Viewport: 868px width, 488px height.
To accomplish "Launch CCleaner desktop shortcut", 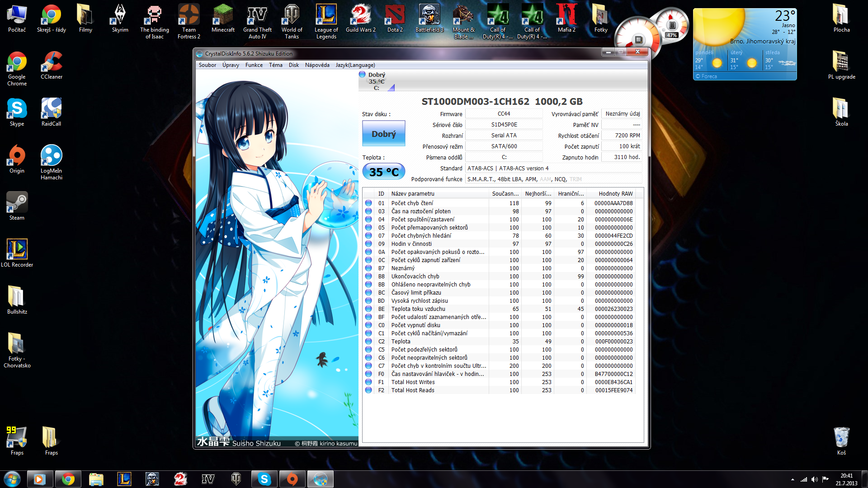I will point(52,65).
